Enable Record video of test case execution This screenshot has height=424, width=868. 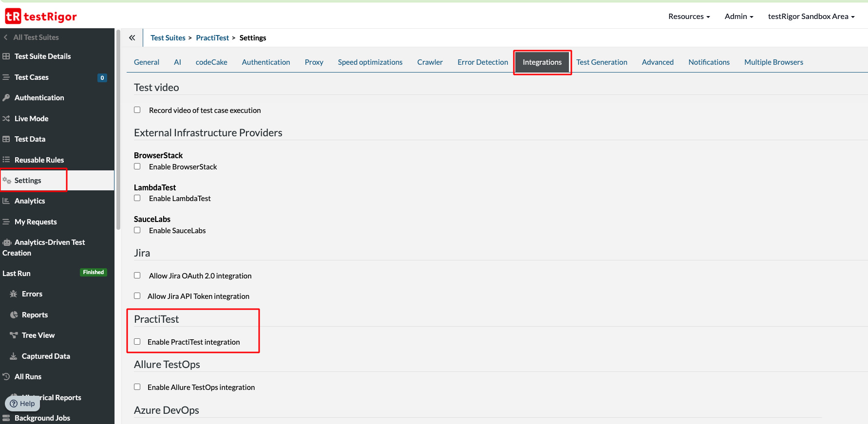coord(137,110)
